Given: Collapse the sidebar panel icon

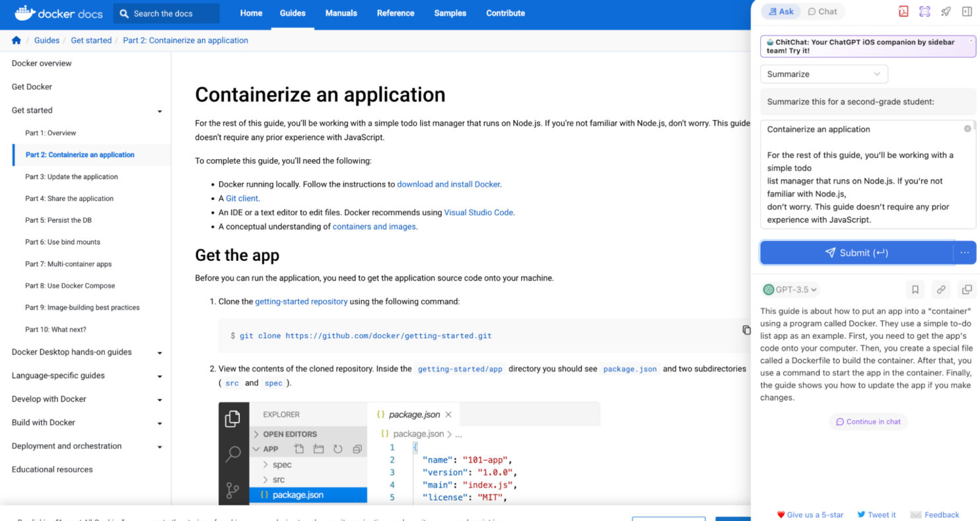Looking at the screenshot, I should tap(966, 11).
